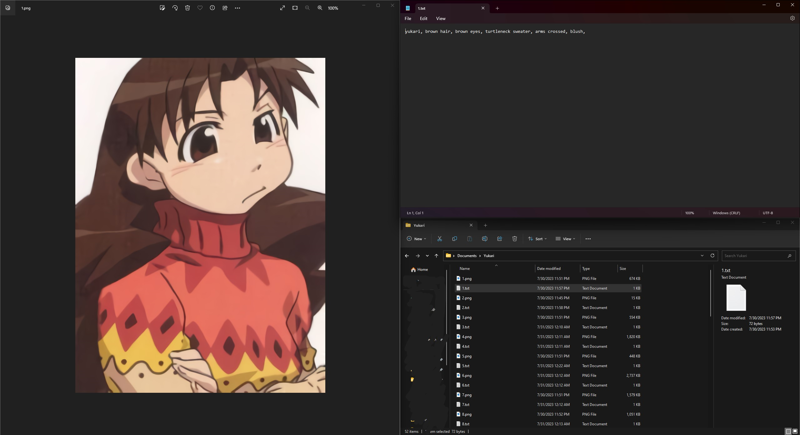
Task: Click the Print icon in Photos toolbar
Action: [x=225, y=8]
